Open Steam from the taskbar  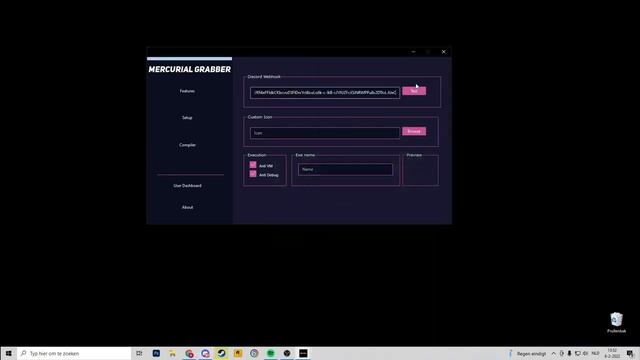point(222,353)
